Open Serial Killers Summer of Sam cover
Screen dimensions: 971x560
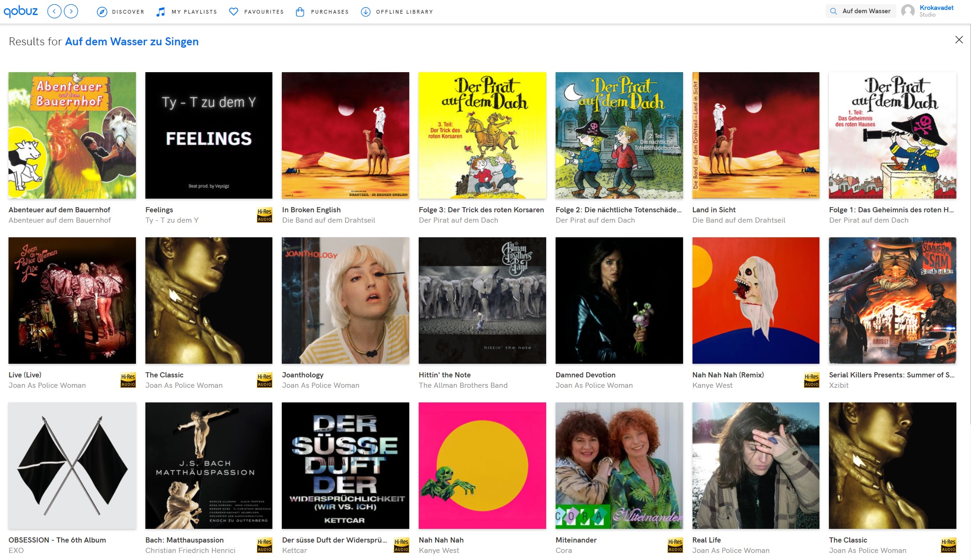pos(893,301)
